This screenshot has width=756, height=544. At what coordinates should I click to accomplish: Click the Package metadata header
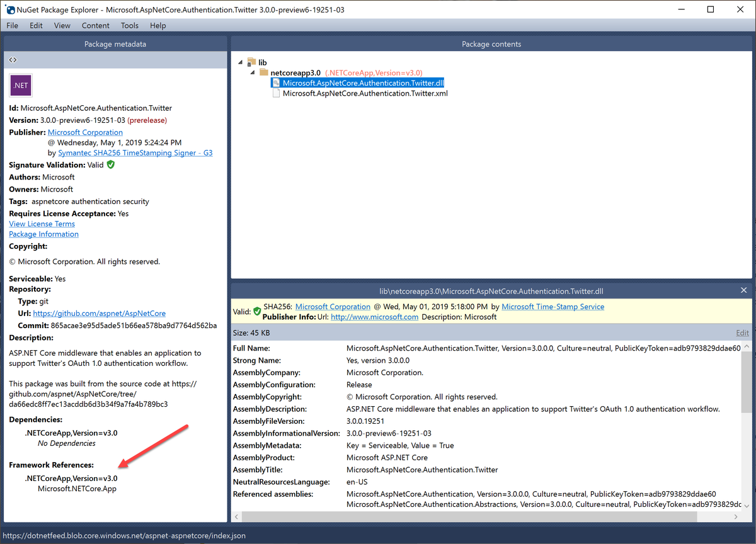click(115, 44)
